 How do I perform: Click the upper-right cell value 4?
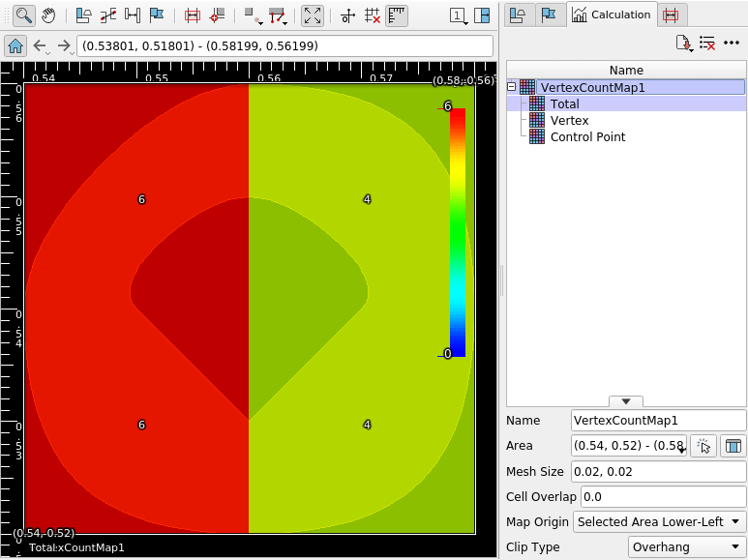point(367,199)
